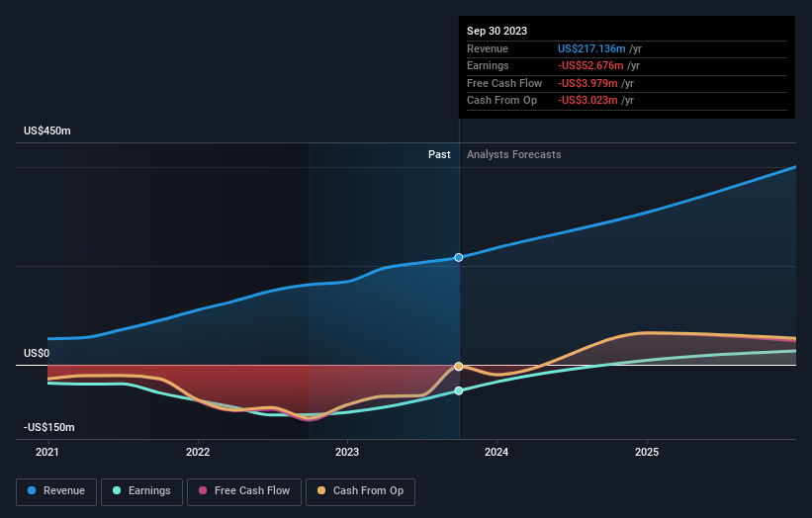Click the US$450m y-axis label

pos(47,130)
